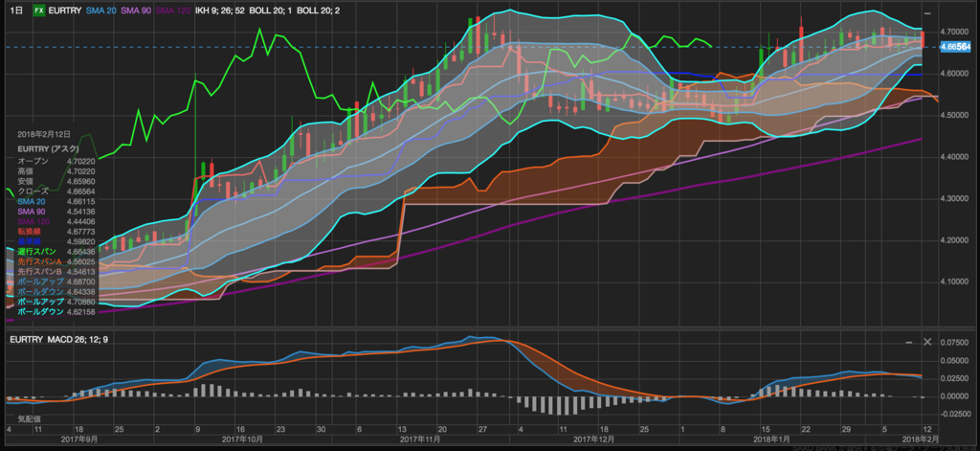The image size is (980, 451).
Task: Open the BOLL 20; 2 indicator settings
Action: click(317, 11)
